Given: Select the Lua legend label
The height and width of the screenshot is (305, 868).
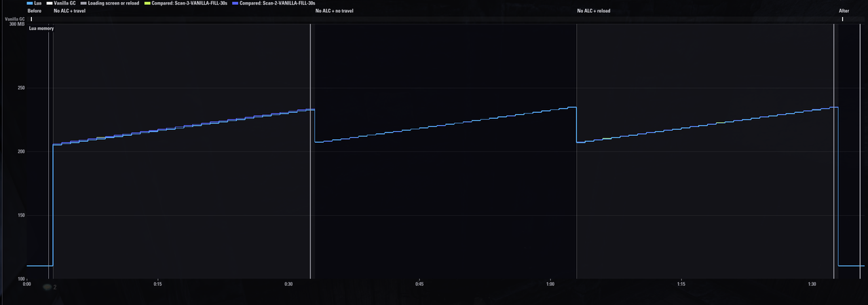Looking at the screenshot, I should click(38, 3).
